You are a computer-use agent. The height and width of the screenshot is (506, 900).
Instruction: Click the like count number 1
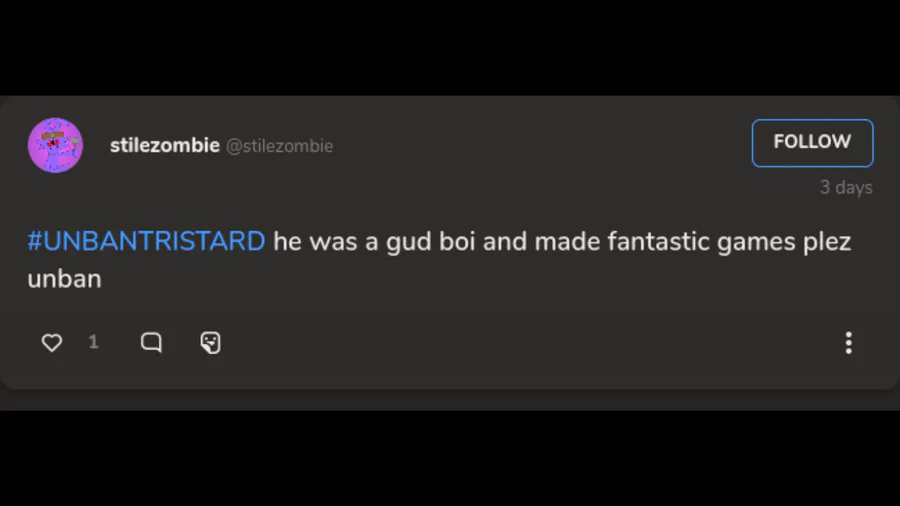pos(93,343)
